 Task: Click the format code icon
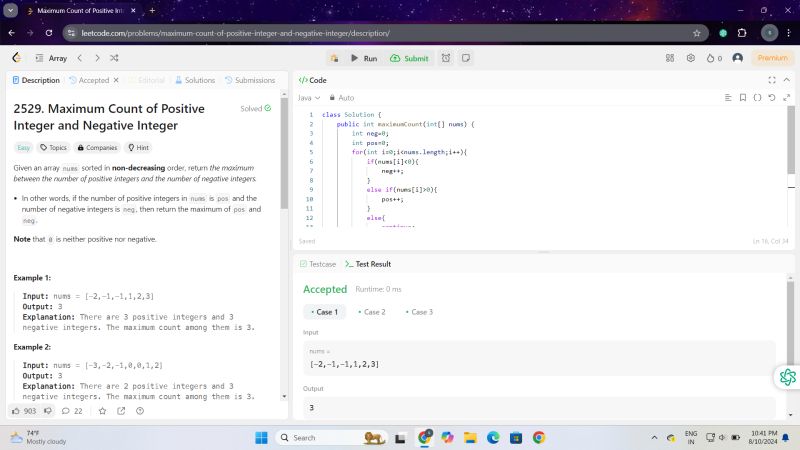point(728,97)
